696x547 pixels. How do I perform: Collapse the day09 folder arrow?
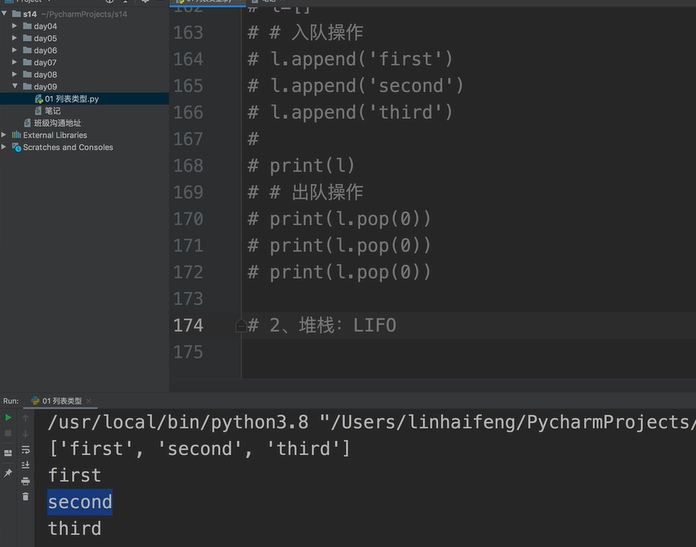click(14, 87)
